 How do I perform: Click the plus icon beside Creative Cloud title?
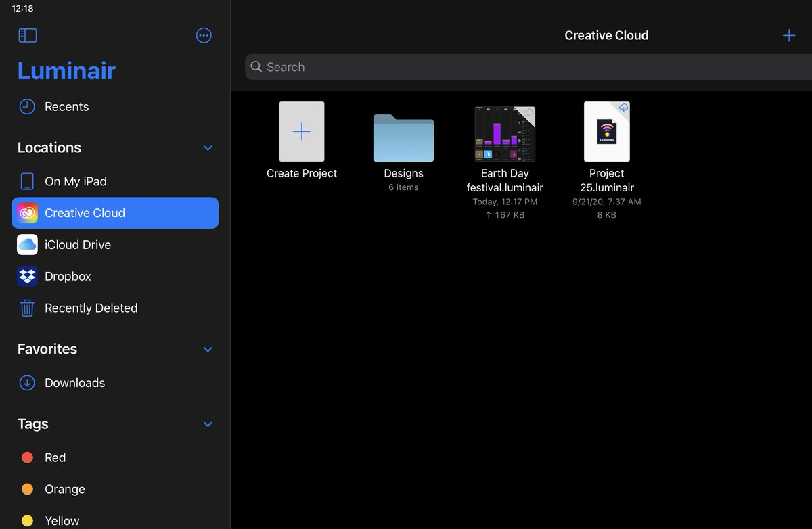click(x=789, y=36)
